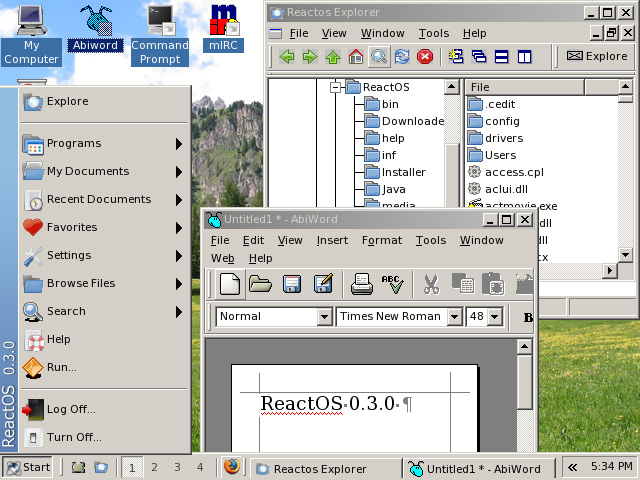Click the green Back arrow in Explorer
640x480 pixels.
[x=287, y=56]
